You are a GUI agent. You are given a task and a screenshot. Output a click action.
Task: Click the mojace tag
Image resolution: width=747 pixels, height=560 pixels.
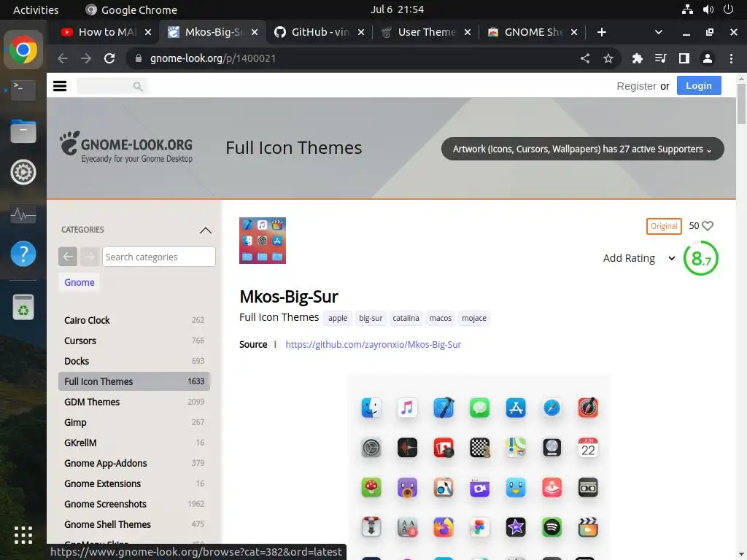pyautogui.click(x=474, y=318)
